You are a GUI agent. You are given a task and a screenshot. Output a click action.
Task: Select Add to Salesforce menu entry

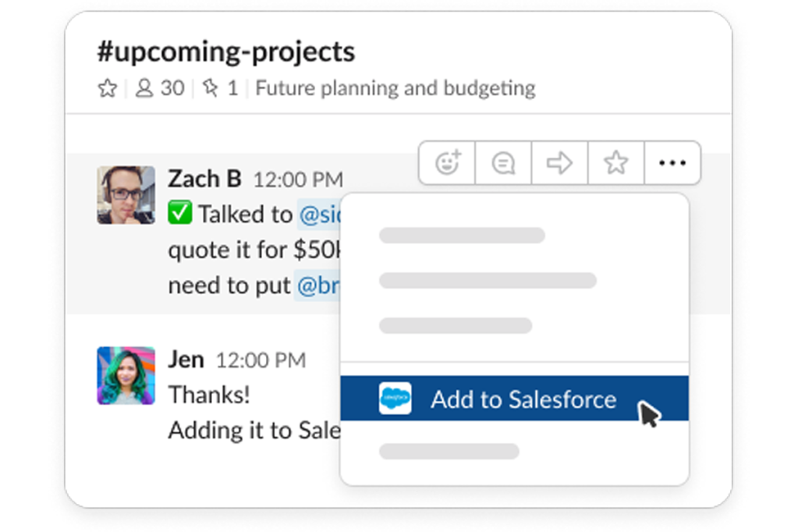pyautogui.click(x=515, y=399)
